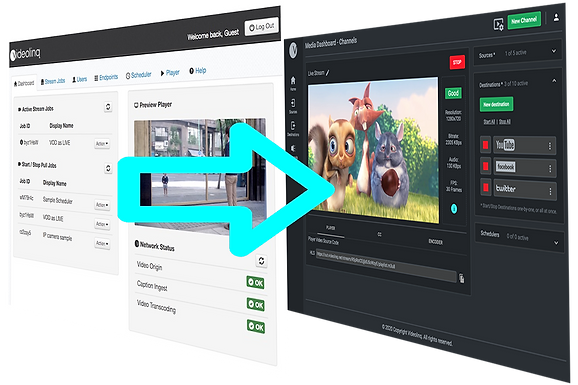Click 'Media Dashboard - Channels' title text

point(331,42)
